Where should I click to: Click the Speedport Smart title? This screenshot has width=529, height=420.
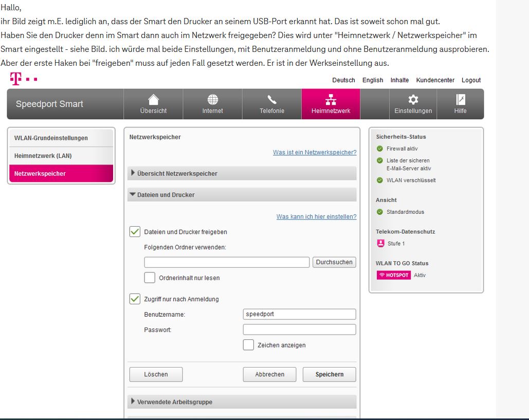pos(49,104)
